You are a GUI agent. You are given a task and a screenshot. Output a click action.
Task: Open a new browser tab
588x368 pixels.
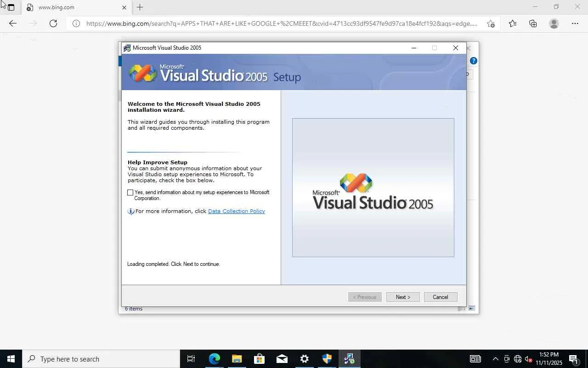tap(140, 7)
